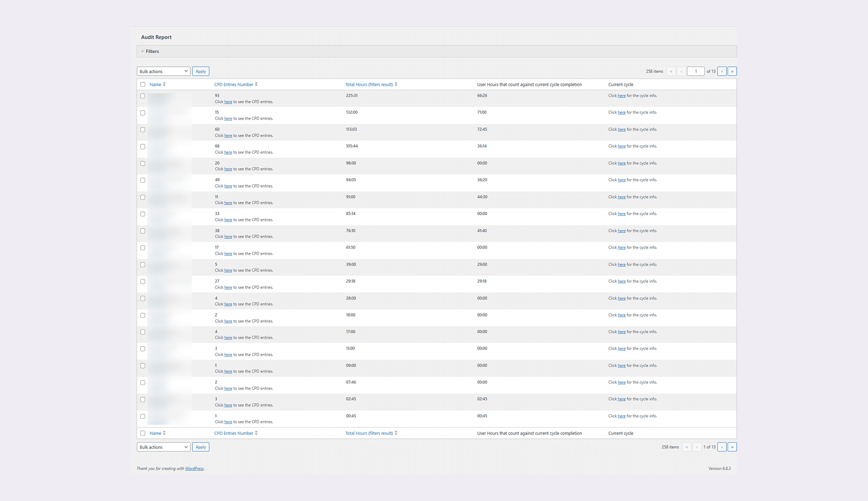Check the row with 49 CPD entries
868x501 pixels.
[143, 180]
